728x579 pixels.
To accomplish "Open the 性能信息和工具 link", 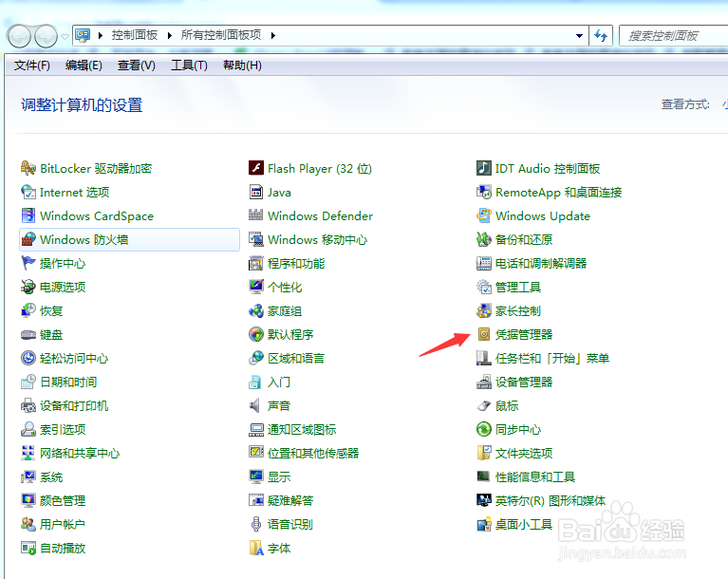I will (535, 476).
